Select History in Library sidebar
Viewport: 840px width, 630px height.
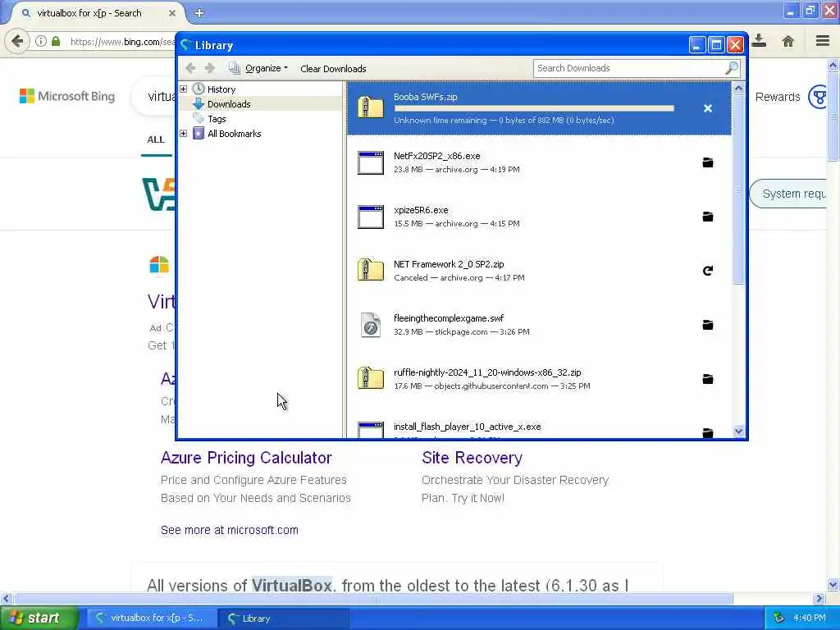221,89
